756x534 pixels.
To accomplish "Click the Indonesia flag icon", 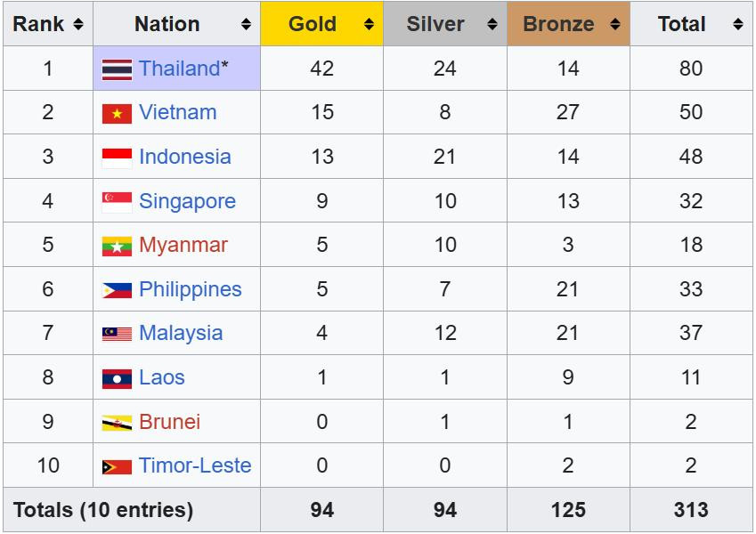I will click(117, 158).
